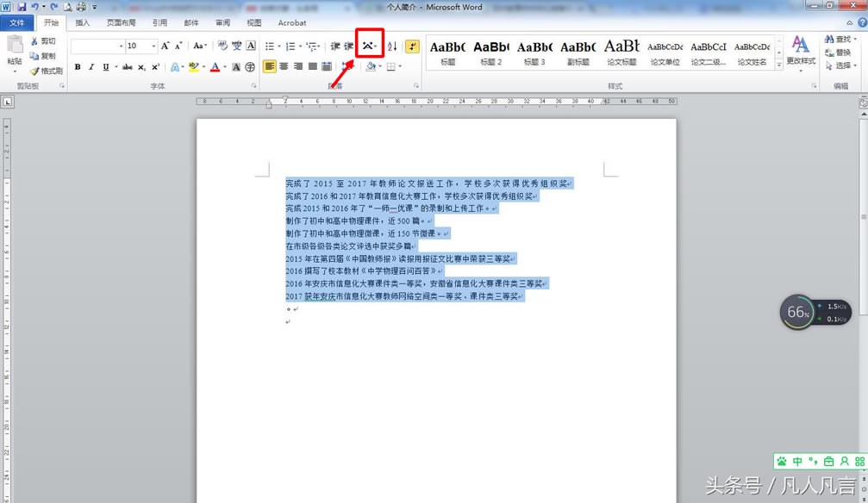Click the bullet list icon
868x503 pixels.
[x=270, y=46]
